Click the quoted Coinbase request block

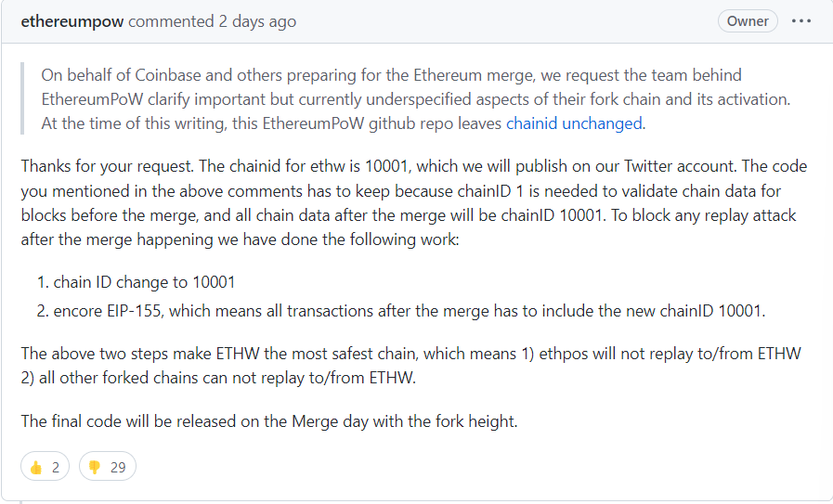415,99
